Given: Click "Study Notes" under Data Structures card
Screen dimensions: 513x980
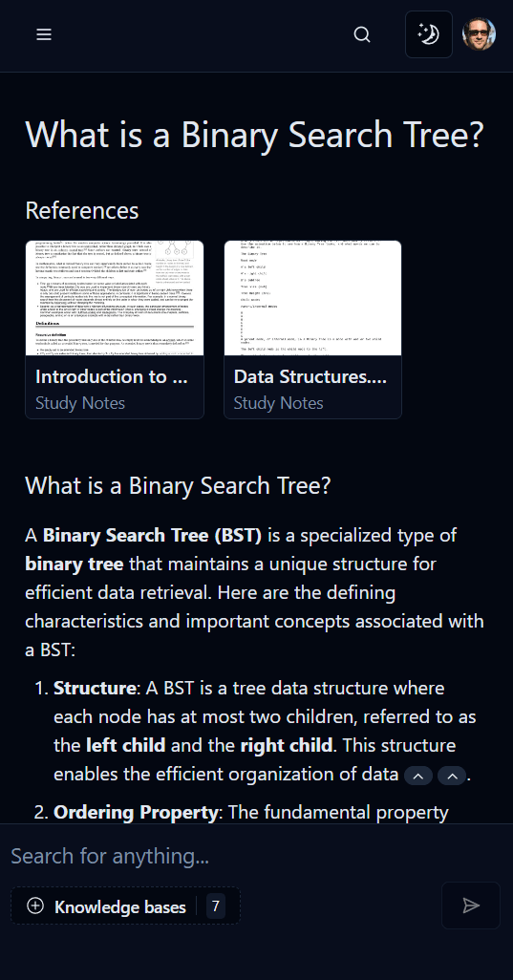Looking at the screenshot, I should [x=279, y=403].
